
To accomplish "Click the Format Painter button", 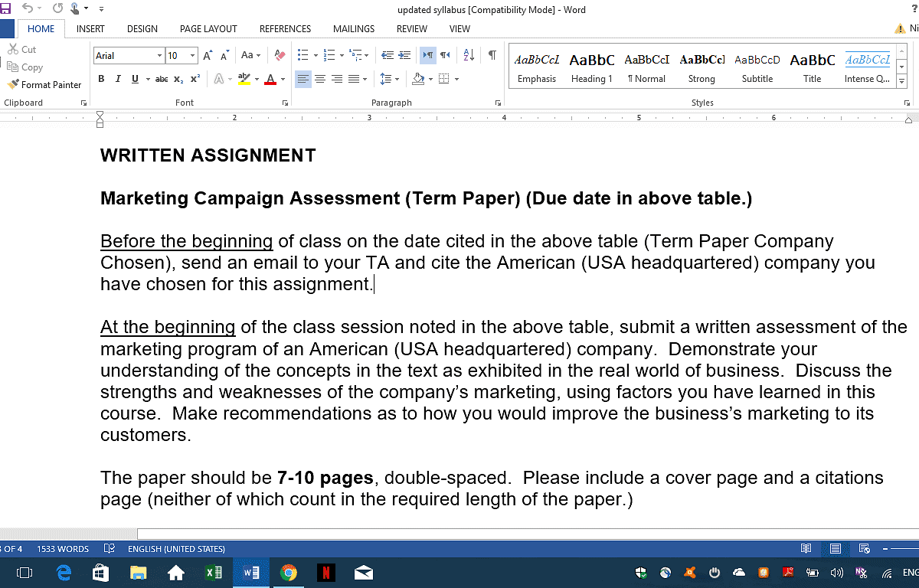I will coord(44,85).
